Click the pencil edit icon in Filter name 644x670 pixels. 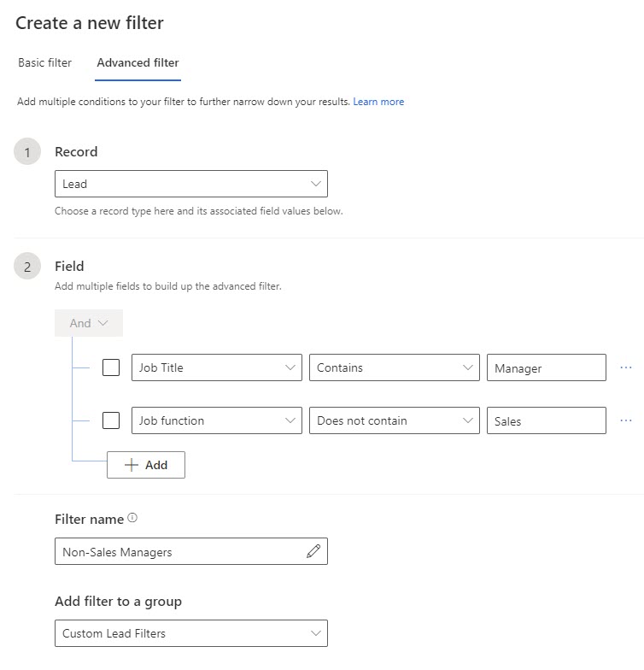point(313,552)
